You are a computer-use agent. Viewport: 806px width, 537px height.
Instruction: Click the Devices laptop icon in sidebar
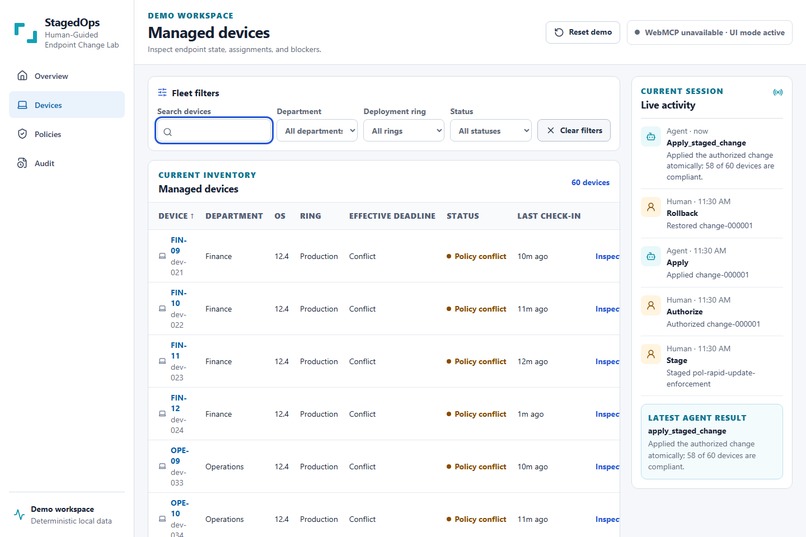[22, 105]
